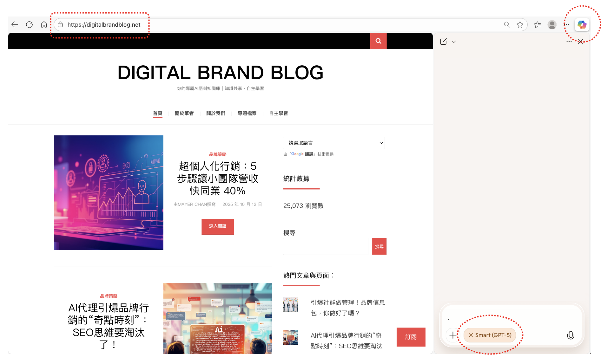Open the Copilot sidebar icon
Viewport: 607px width, 364px height.
tap(582, 25)
